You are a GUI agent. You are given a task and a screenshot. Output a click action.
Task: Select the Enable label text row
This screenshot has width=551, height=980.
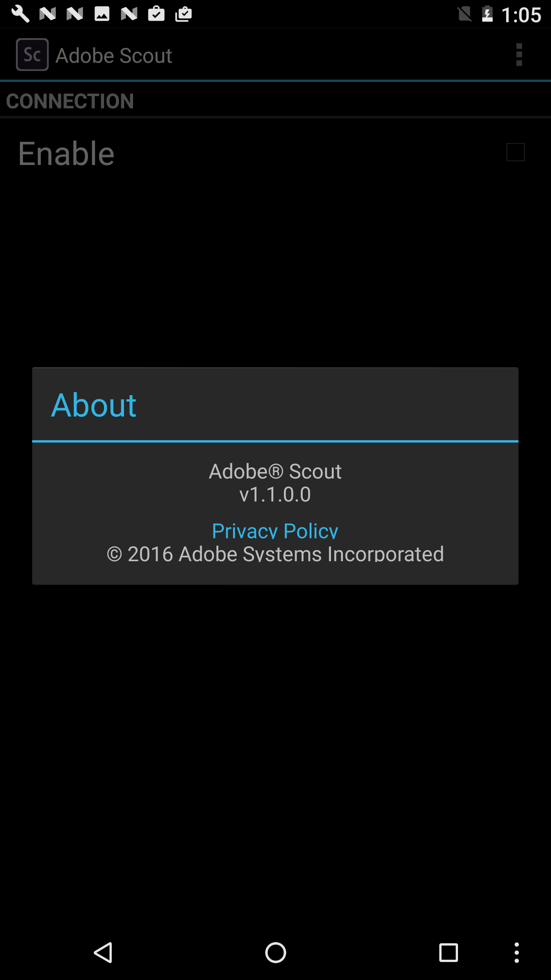tap(275, 153)
